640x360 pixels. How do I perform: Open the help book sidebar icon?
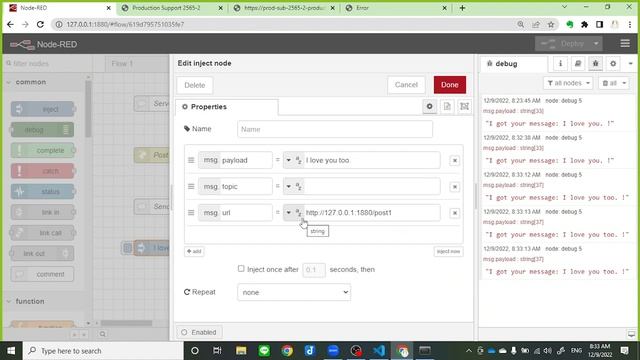click(x=578, y=64)
